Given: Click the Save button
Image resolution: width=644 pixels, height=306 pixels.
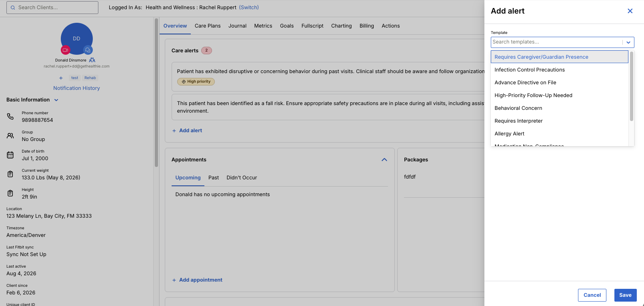Looking at the screenshot, I should (x=625, y=295).
